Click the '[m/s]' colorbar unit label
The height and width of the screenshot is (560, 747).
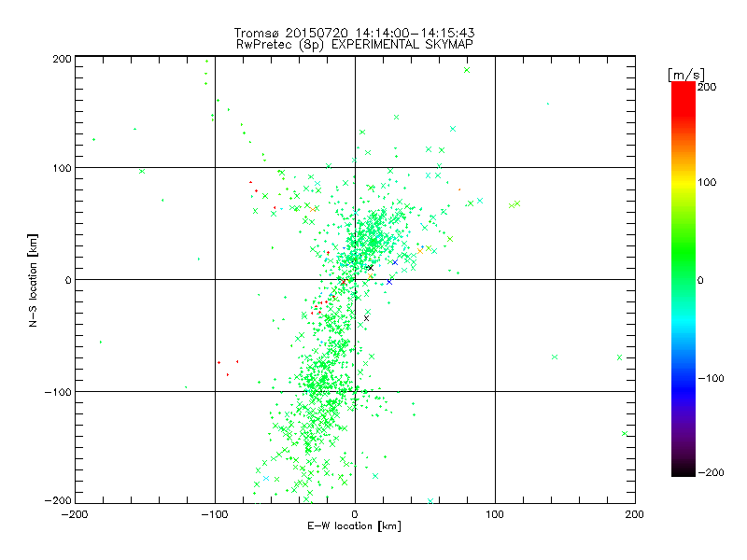click(686, 75)
